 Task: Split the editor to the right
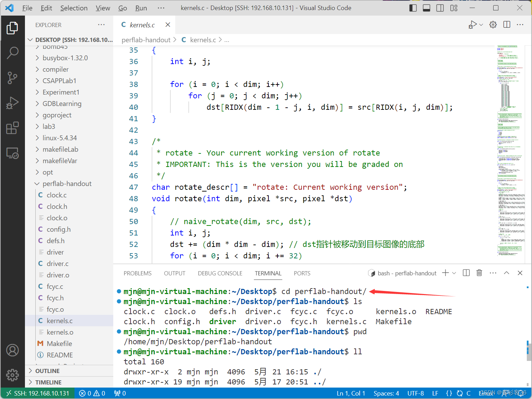pyautogui.click(x=507, y=25)
